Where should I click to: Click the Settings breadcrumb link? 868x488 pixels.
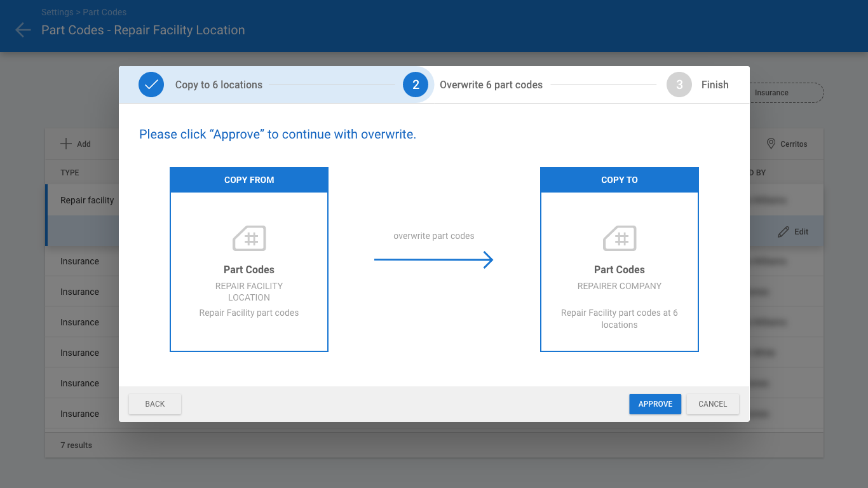[x=58, y=12]
